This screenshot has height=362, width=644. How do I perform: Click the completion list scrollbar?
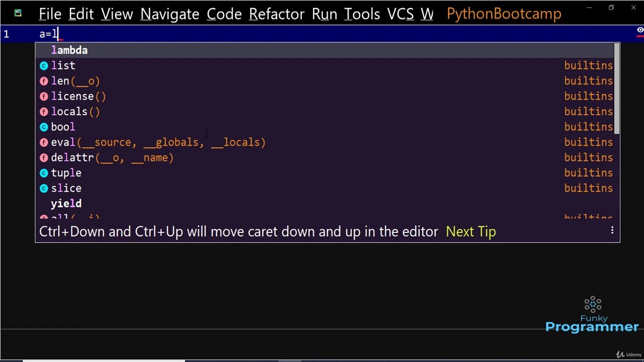point(617,89)
